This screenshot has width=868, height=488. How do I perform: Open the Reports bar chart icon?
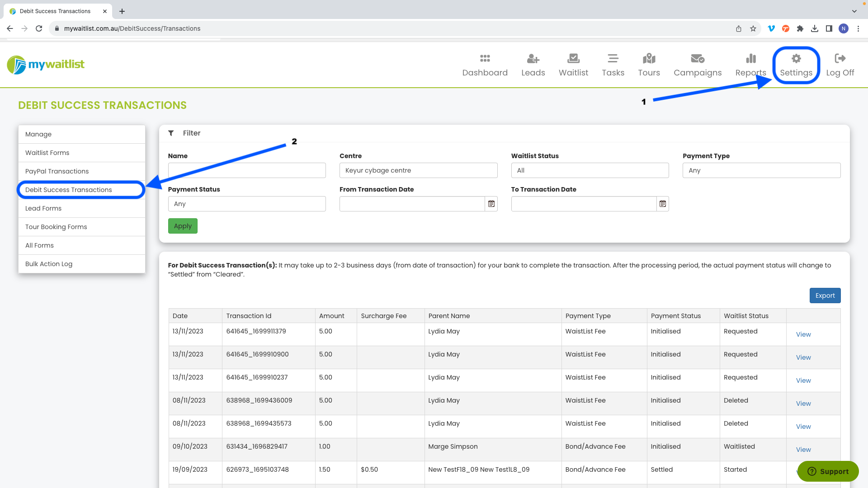click(750, 59)
